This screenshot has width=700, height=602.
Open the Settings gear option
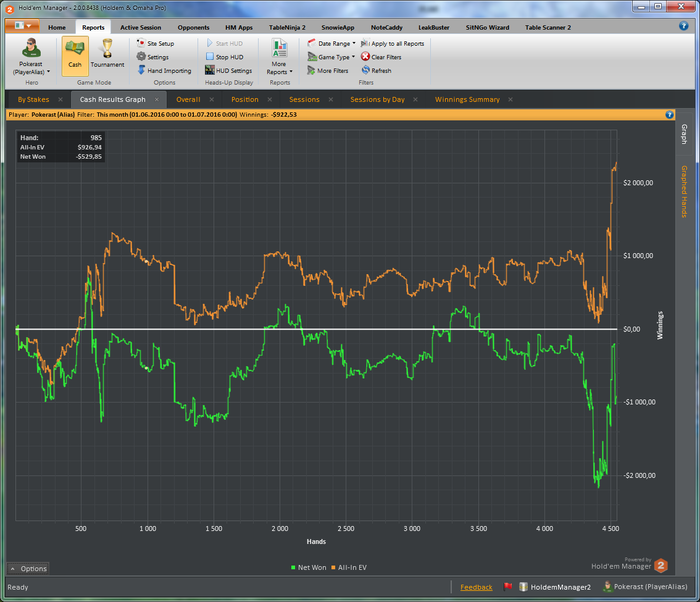pyautogui.click(x=153, y=57)
